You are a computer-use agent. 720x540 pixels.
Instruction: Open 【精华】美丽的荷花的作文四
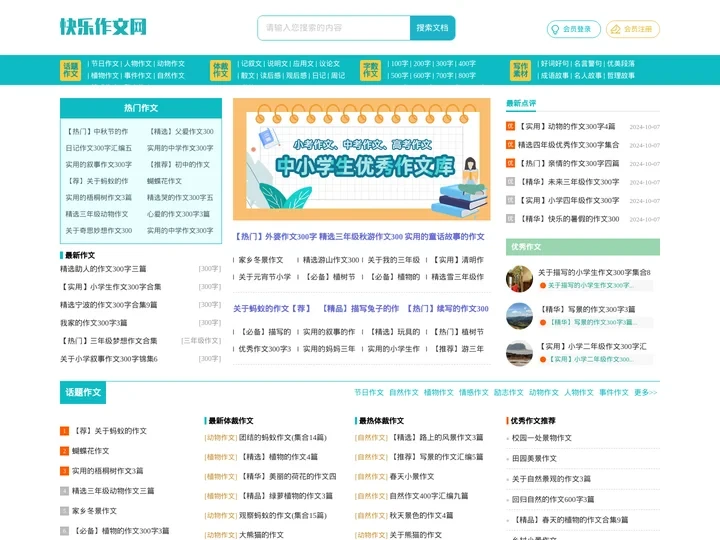point(287,477)
